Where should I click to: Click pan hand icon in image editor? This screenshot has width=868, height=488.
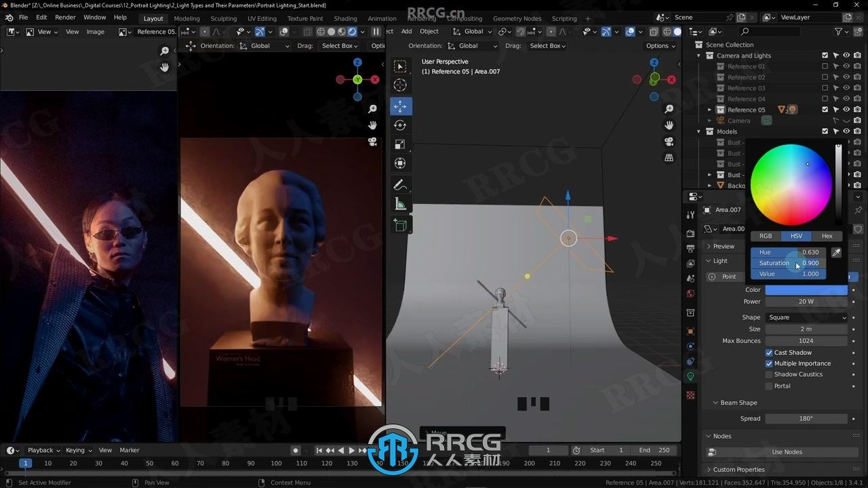coord(164,67)
